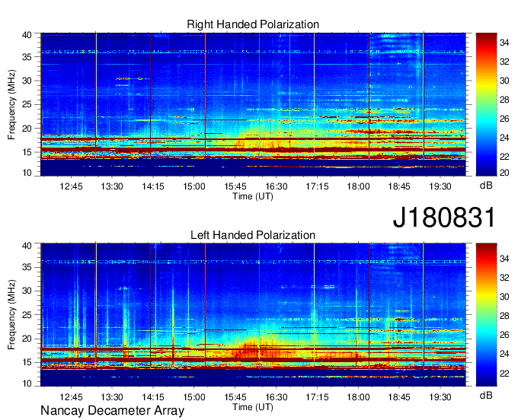This screenshot has width=518, height=420.
Task: Click the 10 frequency tick of lower plot
Action: coord(27,383)
